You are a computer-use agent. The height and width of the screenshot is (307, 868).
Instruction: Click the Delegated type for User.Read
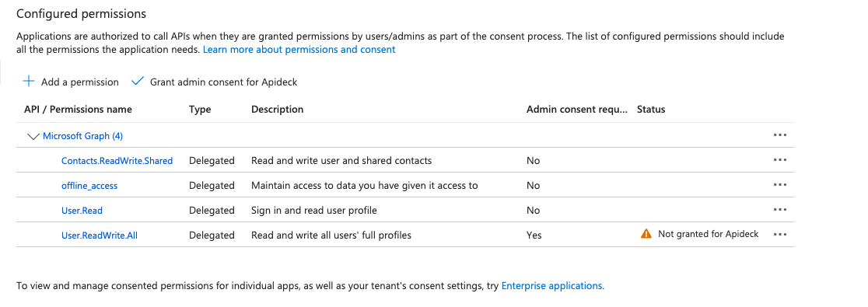[x=212, y=210]
